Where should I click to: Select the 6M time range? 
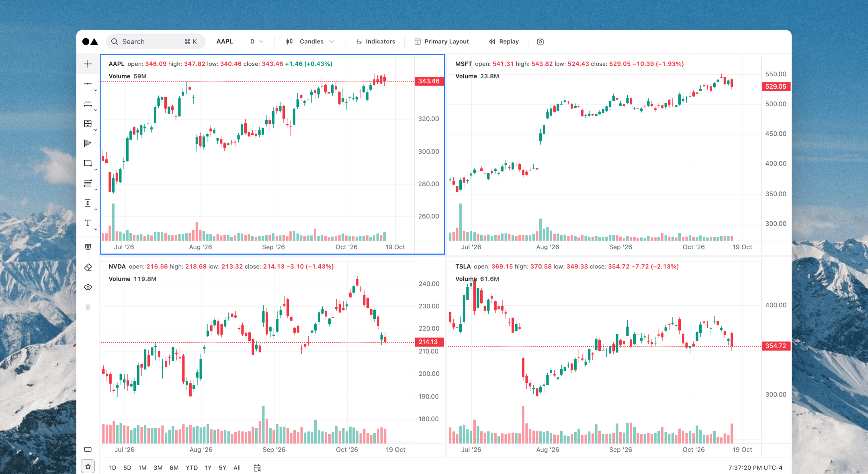174,468
